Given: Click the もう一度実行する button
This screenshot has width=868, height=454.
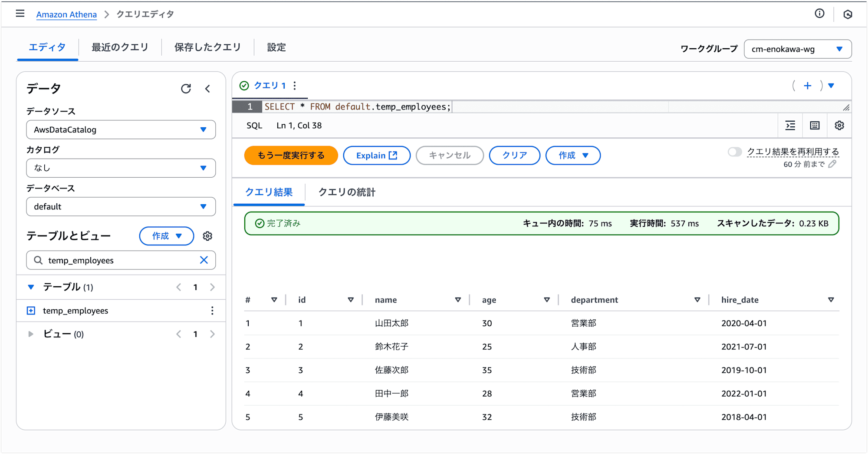Looking at the screenshot, I should [291, 156].
